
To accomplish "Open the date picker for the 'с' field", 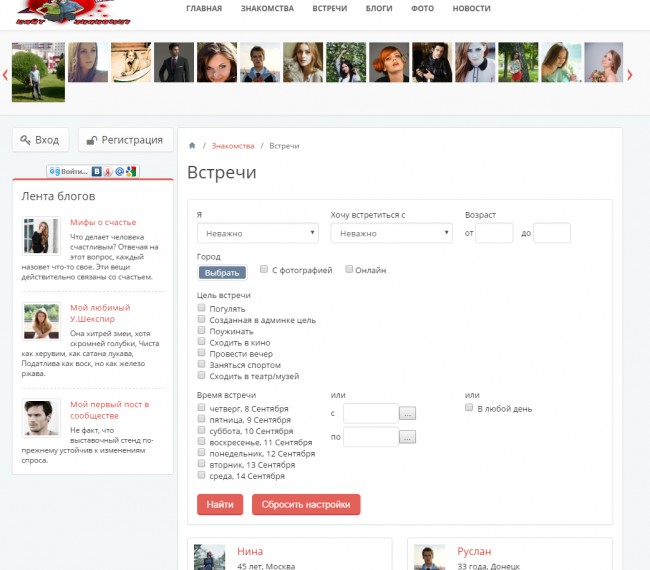I will [x=408, y=413].
